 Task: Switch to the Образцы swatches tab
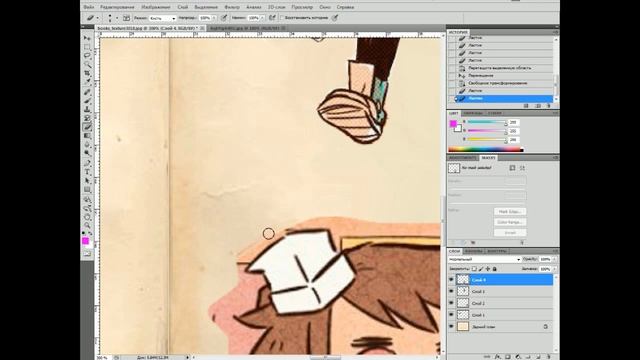tap(473, 113)
